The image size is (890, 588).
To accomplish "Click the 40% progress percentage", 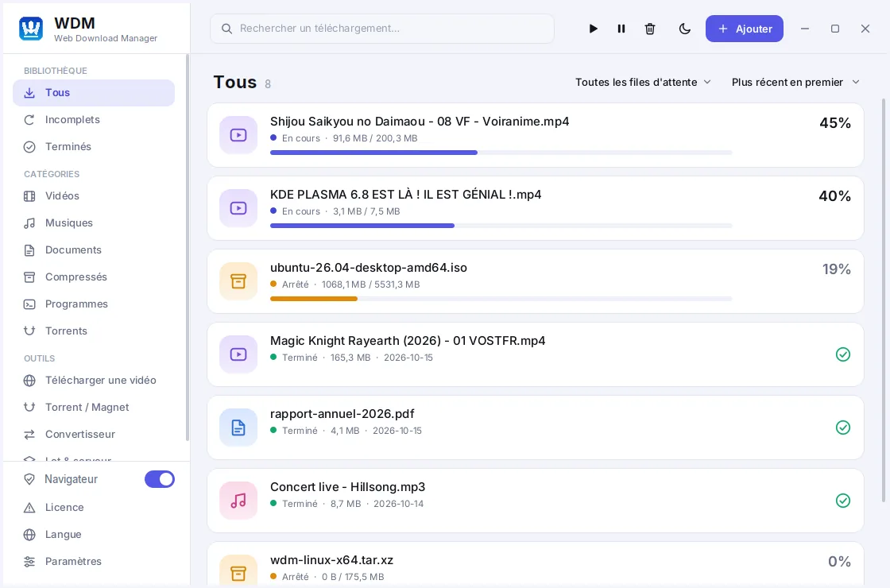I will coord(835,196).
